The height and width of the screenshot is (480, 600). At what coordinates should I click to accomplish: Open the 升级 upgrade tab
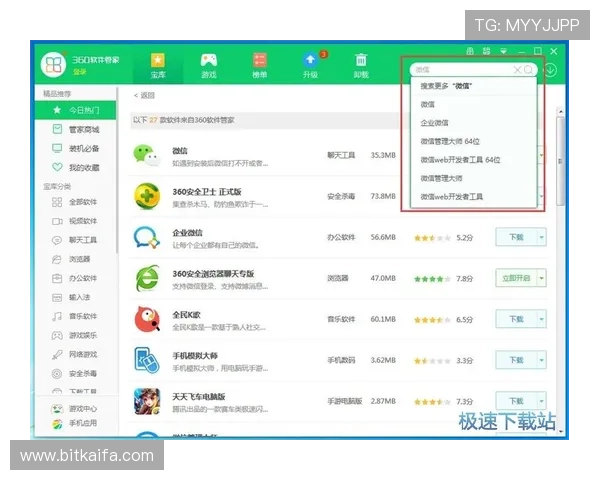[x=310, y=66]
